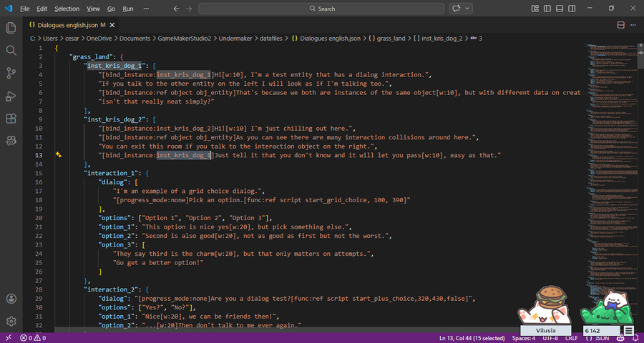The width and height of the screenshot is (644, 343).
Task: Open the Extensions view
Action: click(11, 119)
